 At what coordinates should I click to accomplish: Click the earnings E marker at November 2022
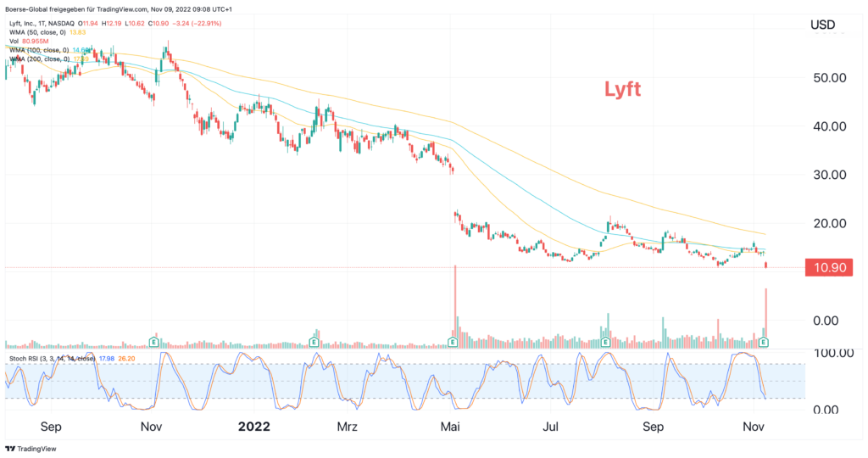(764, 343)
